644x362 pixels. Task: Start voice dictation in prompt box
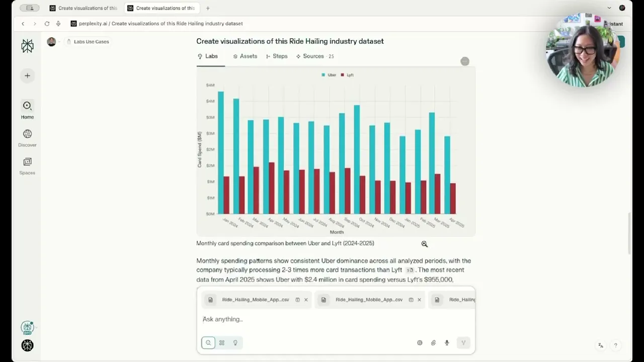point(447,343)
